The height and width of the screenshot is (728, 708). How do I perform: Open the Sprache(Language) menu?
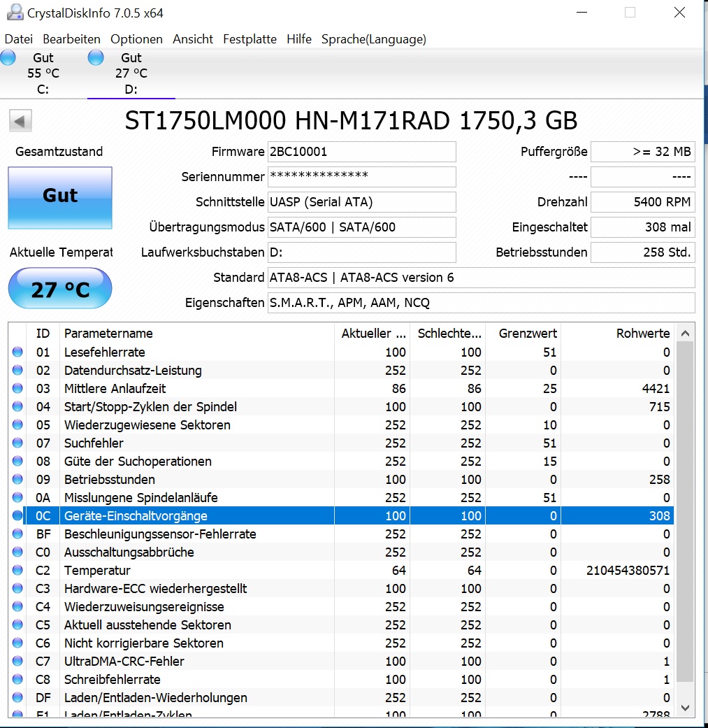coord(373,39)
